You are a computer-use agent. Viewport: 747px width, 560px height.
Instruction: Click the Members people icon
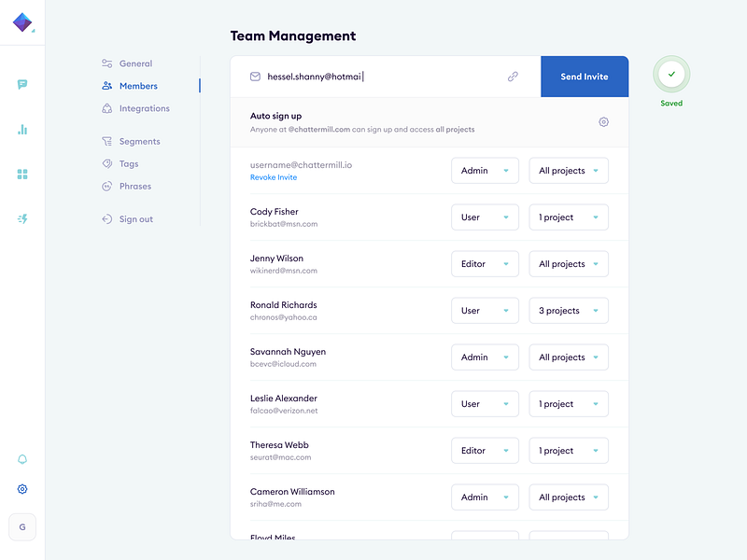pos(106,86)
